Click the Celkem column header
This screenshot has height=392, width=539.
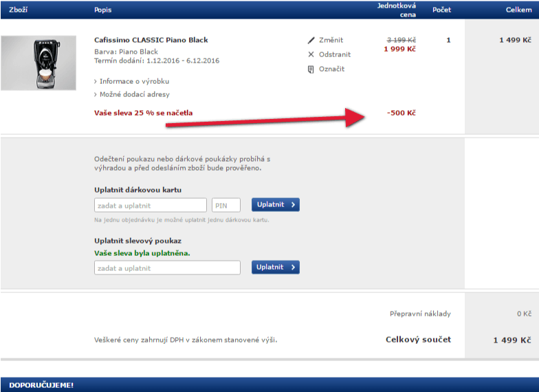pos(518,10)
